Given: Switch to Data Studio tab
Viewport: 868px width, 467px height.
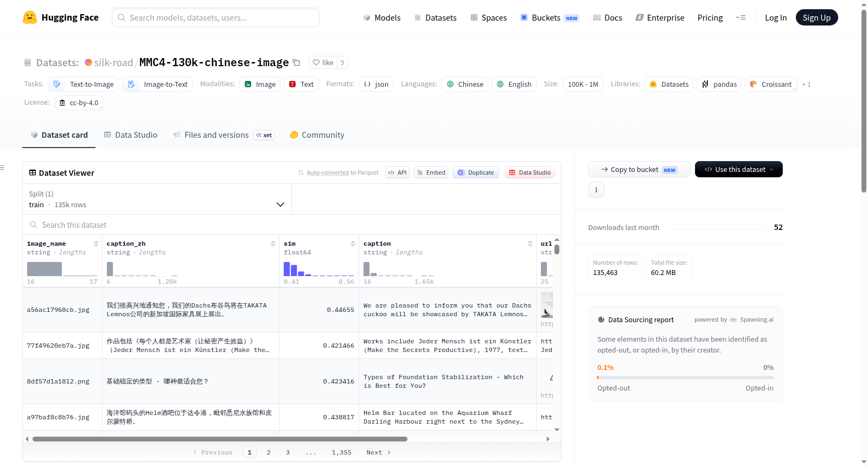Looking at the screenshot, I should (131, 135).
